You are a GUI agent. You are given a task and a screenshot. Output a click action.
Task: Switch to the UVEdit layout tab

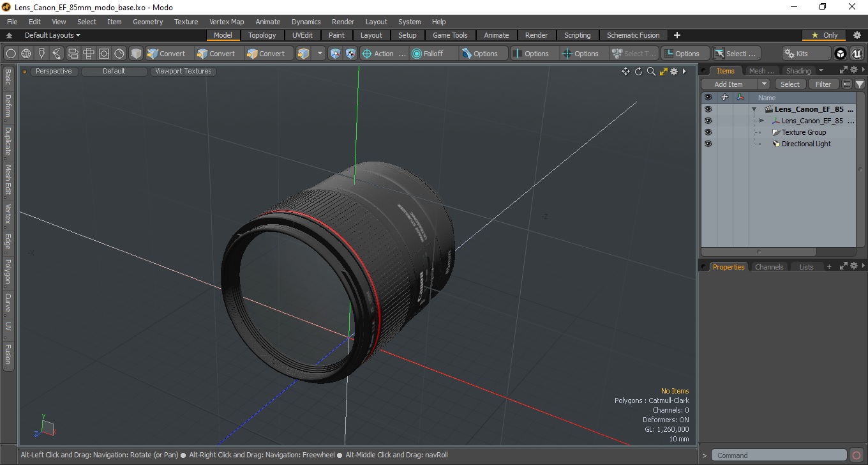(302, 35)
